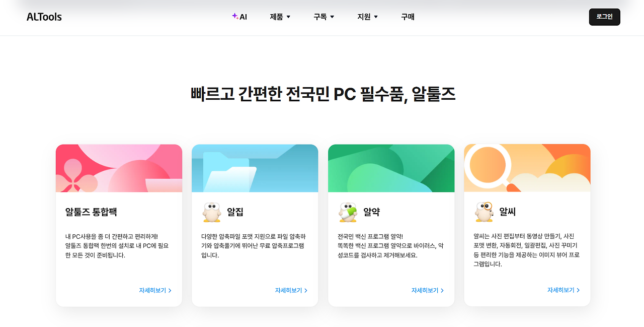
Task: Click the 알씨 description about 이미지 뷰어
Action: tap(526, 250)
